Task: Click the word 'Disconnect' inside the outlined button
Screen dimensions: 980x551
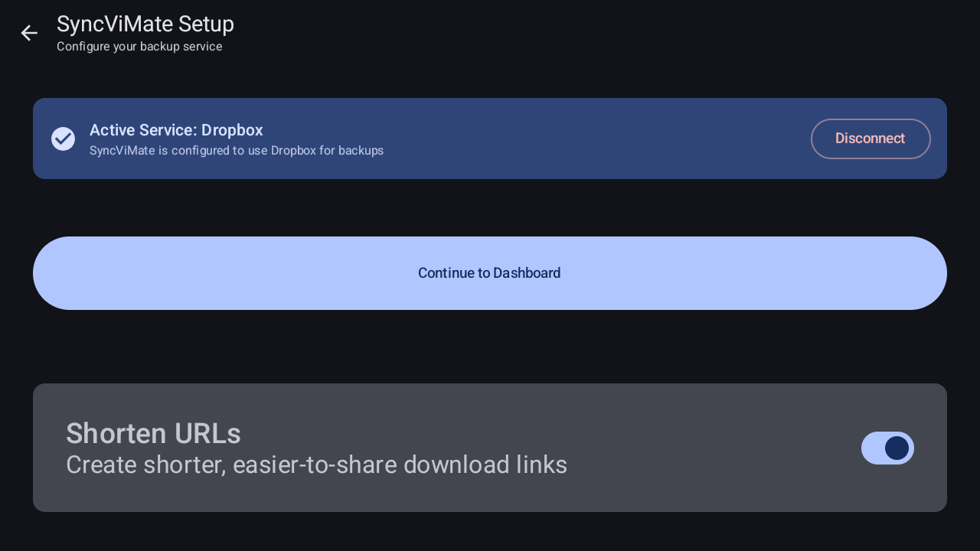Action: [871, 139]
